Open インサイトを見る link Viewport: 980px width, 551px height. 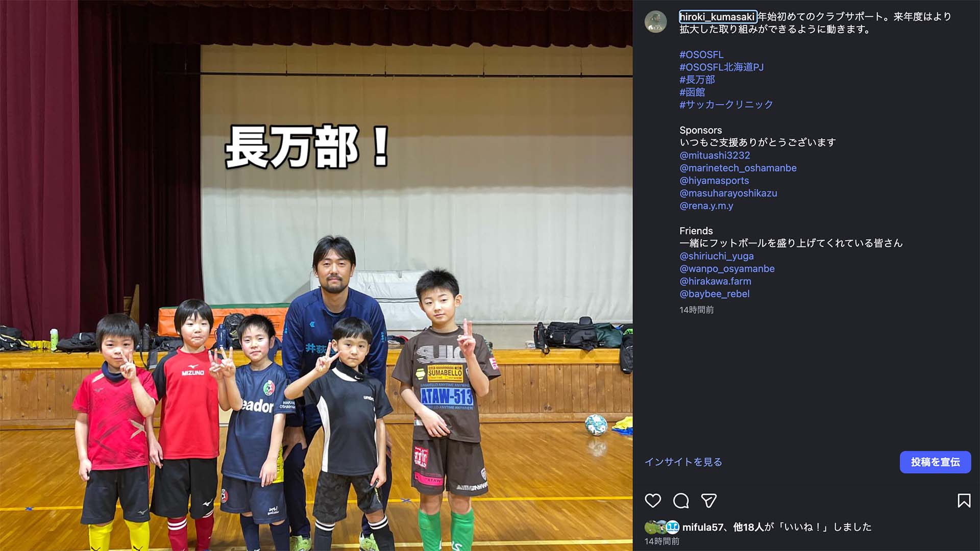(683, 462)
